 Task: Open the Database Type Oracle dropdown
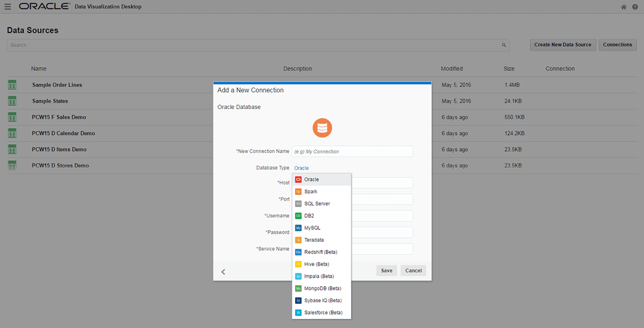coord(302,168)
